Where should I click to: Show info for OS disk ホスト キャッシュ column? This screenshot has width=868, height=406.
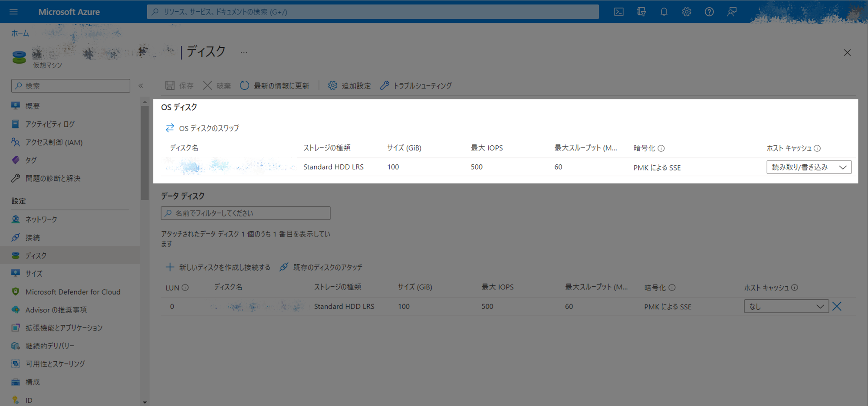(817, 148)
